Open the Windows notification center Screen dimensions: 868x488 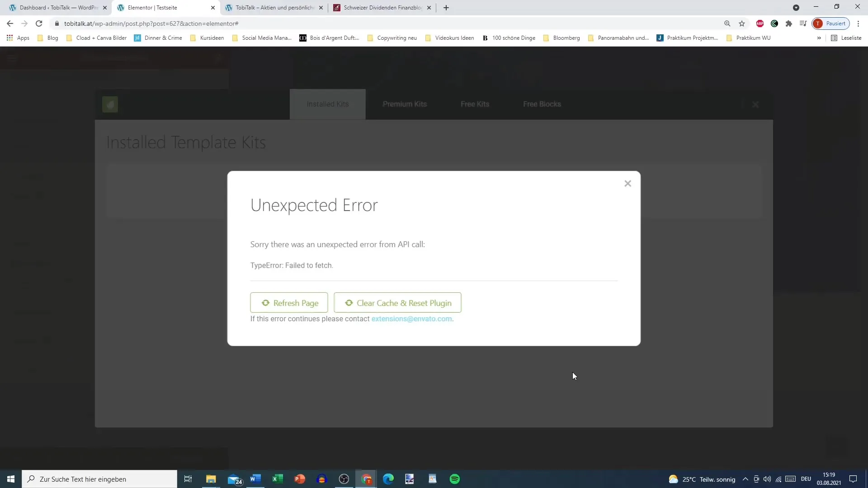click(853, 479)
